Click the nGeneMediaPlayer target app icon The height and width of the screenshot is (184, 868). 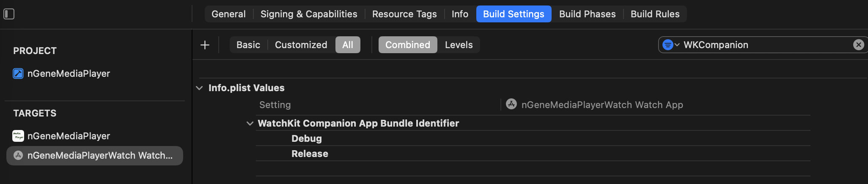(18, 136)
